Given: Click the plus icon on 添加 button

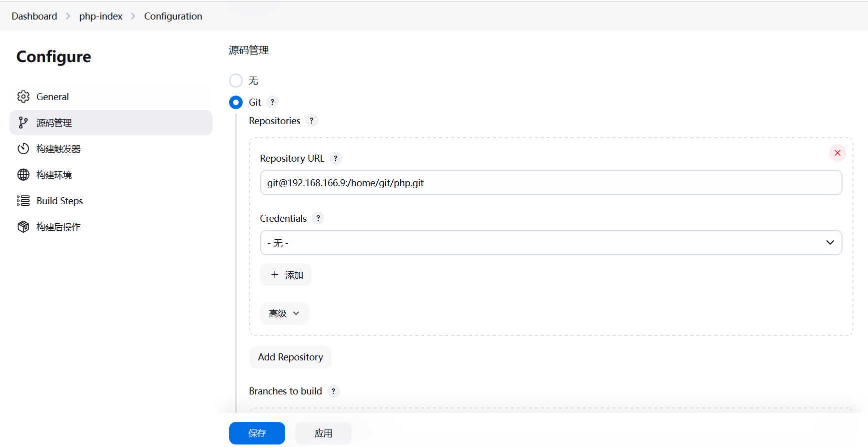Looking at the screenshot, I should click(x=275, y=275).
